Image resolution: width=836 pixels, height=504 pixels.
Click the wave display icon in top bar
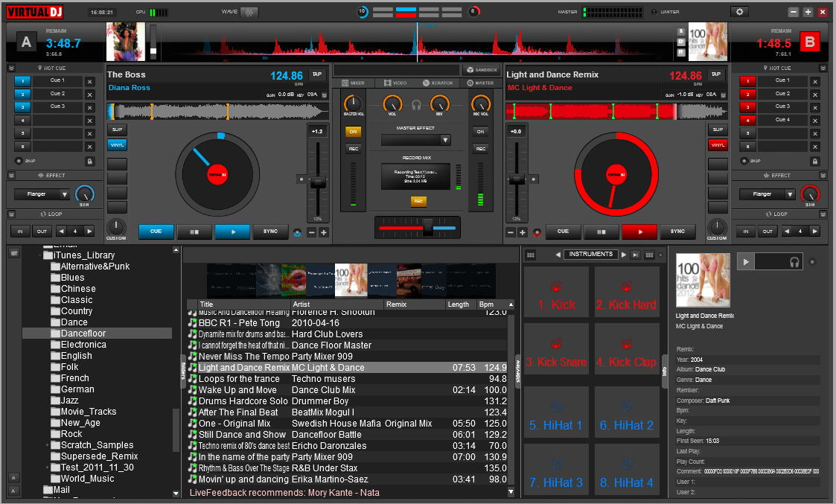pos(249,12)
